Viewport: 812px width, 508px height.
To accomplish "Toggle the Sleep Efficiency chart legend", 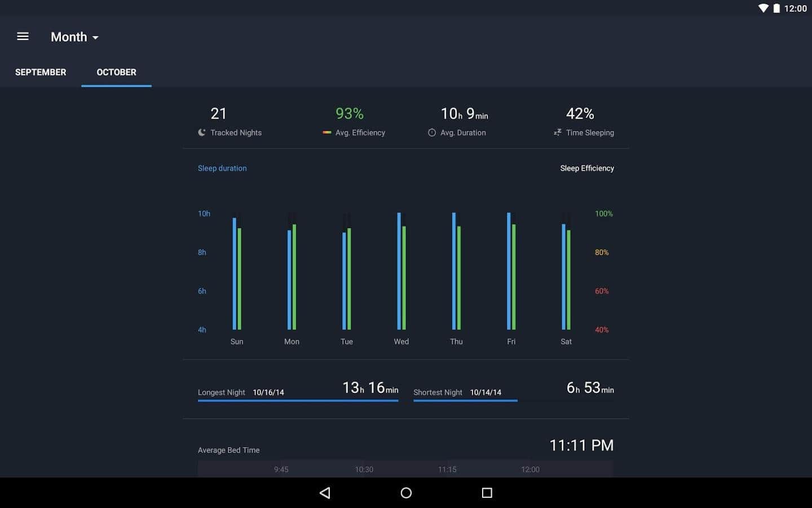I will (586, 168).
